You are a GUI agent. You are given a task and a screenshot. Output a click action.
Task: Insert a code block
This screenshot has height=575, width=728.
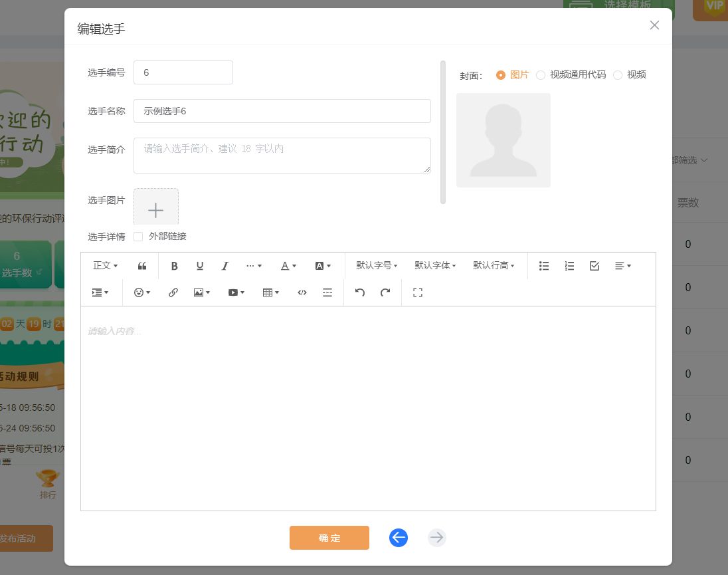point(302,292)
